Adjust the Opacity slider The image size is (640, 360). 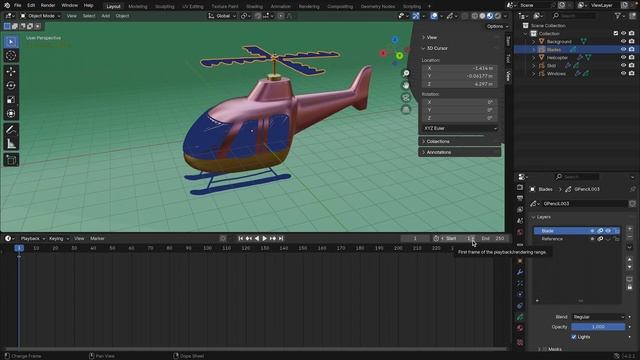pos(598,327)
